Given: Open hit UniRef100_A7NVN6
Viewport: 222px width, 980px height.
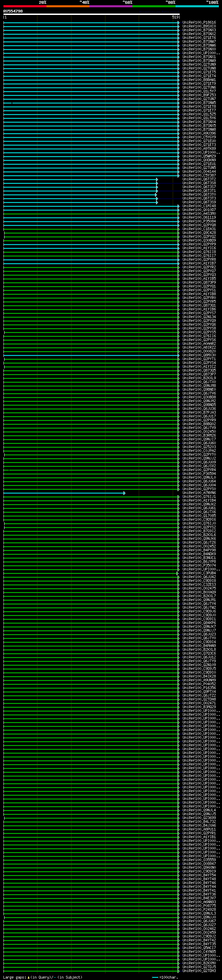Looking at the screenshot, I should coord(199,493).
